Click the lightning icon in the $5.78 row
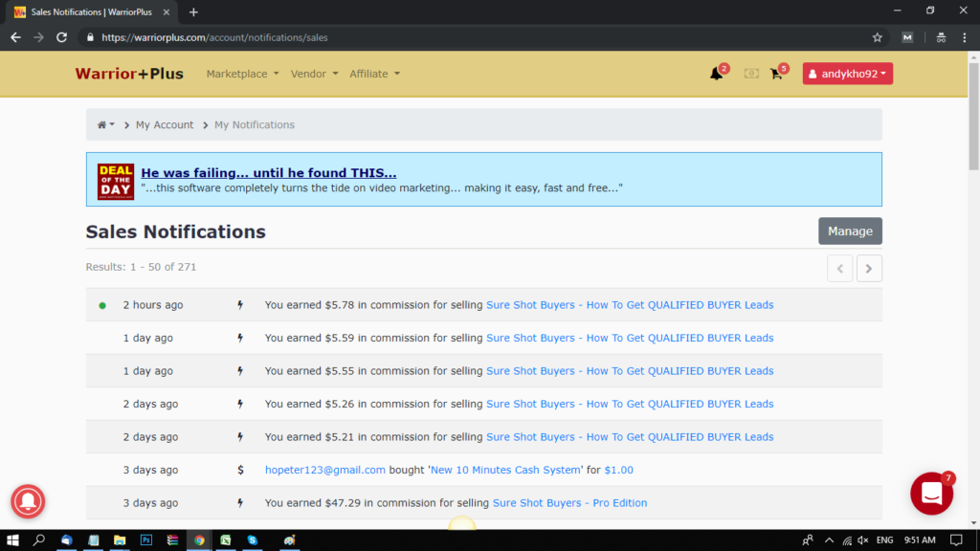 tap(240, 305)
